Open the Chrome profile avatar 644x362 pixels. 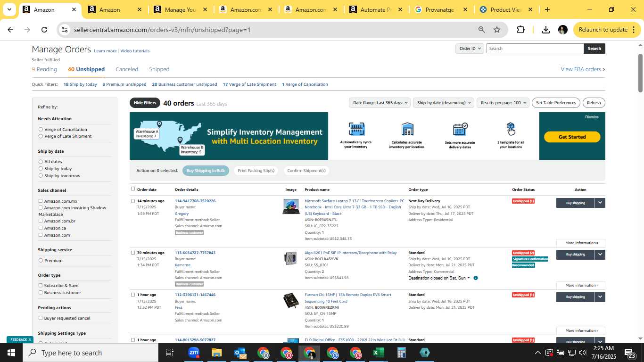(x=562, y=30)
